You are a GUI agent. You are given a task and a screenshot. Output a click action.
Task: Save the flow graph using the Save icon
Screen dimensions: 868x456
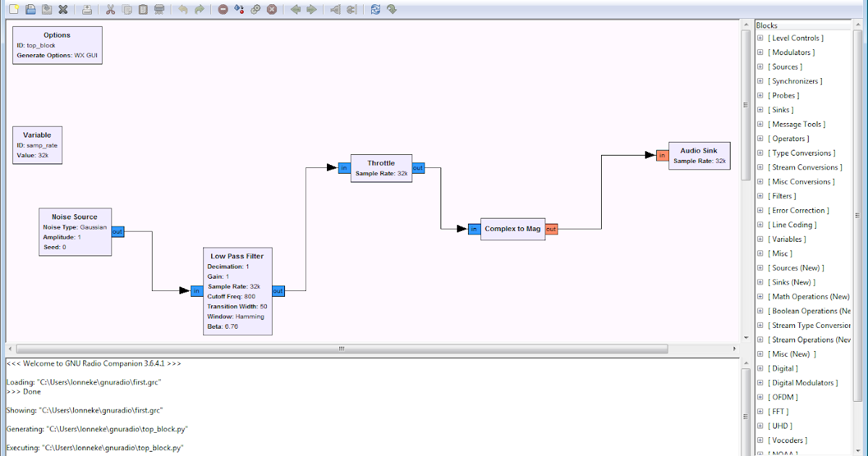[46, 9]
